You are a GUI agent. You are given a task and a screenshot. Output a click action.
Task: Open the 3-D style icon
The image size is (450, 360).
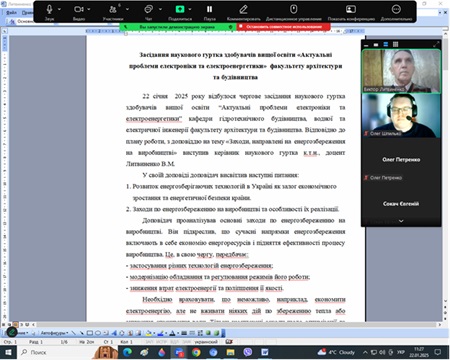point(216,333)
